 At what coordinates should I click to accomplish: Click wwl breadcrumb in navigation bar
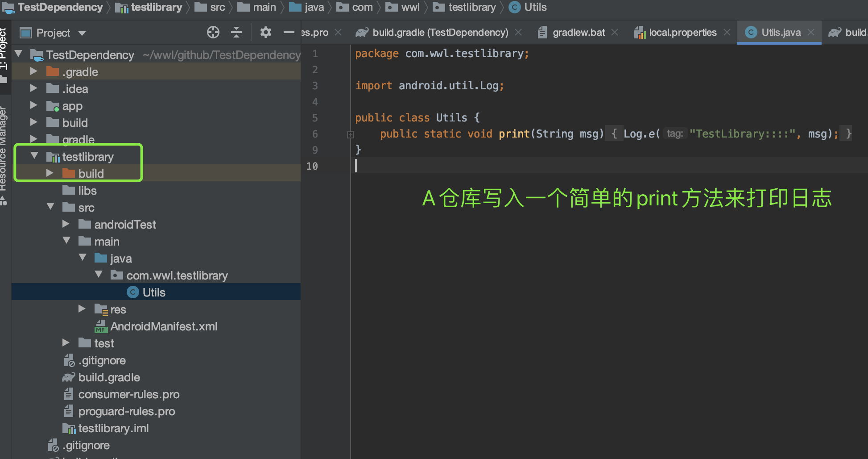410,7
